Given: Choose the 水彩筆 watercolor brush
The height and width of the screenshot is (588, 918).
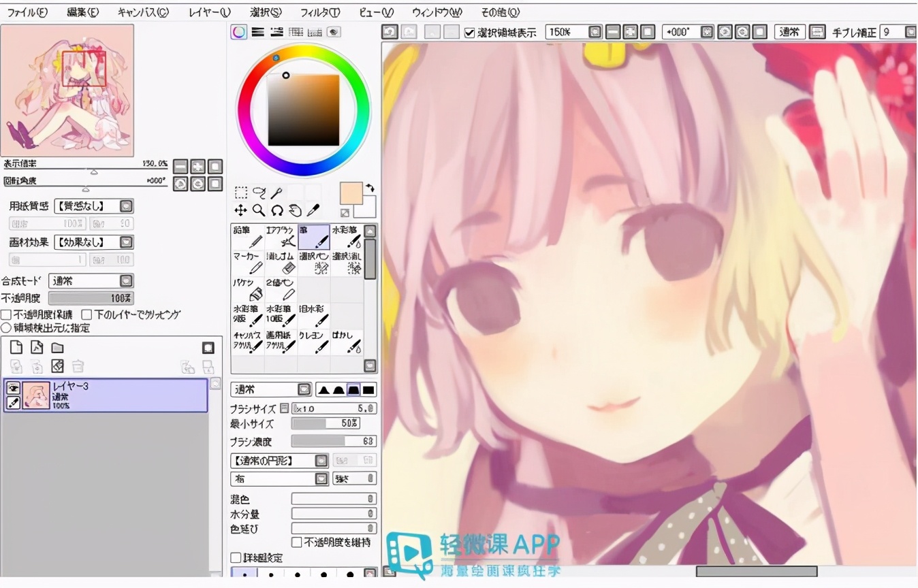Looking at the screenshot, I should 347,237.
